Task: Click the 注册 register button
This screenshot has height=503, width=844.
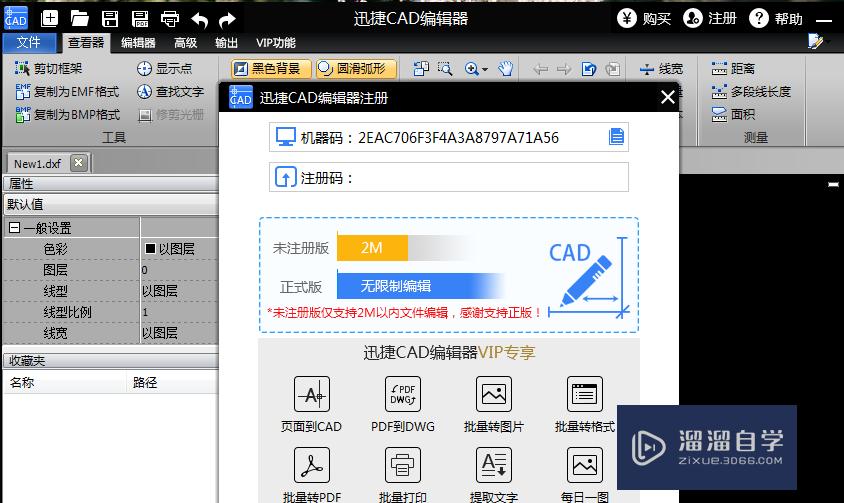Action: point(709,18)
